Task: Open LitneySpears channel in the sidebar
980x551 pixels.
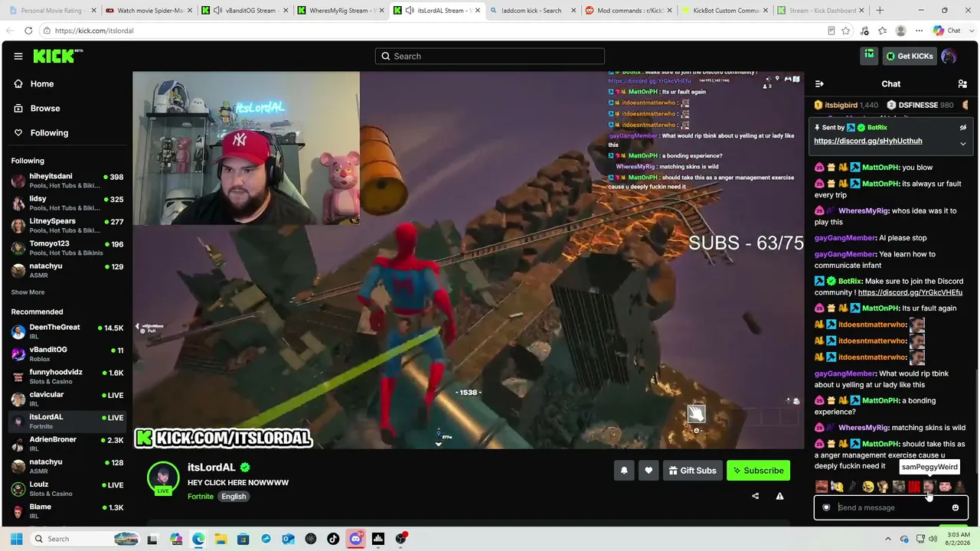Action: tap(67, 225)
